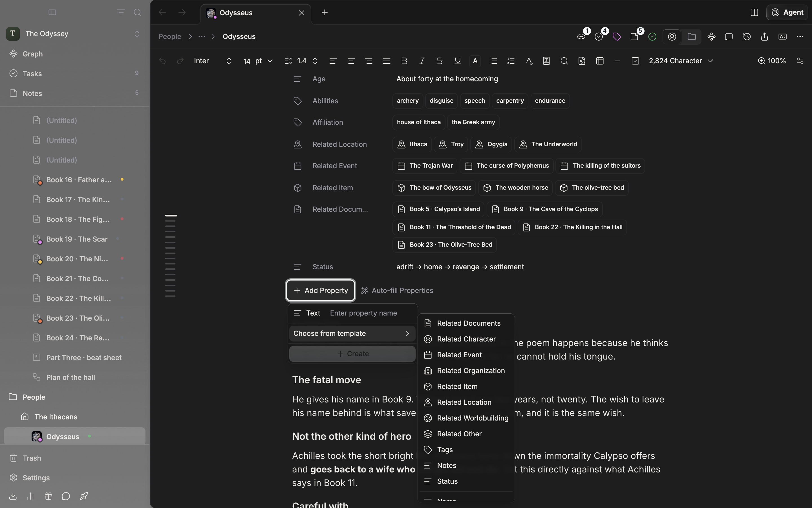Click People in the breadcrumb
Image resolution: width=812 pixels, height=508 pixels.
(x=170, y=37)
